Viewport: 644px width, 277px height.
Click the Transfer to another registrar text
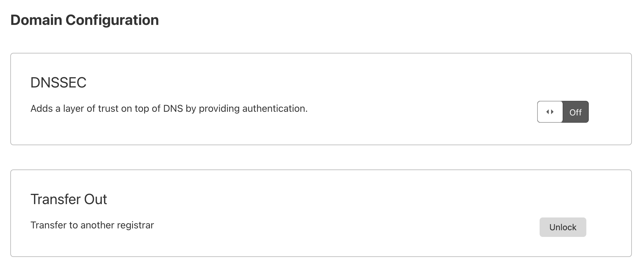(x=92, y=225)
